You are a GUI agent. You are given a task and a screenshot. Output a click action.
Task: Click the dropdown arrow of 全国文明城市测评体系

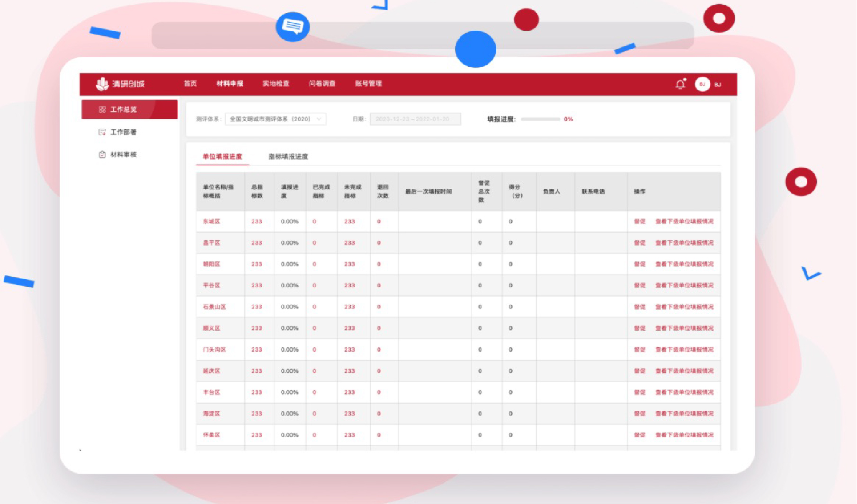[x=319, y=119]
